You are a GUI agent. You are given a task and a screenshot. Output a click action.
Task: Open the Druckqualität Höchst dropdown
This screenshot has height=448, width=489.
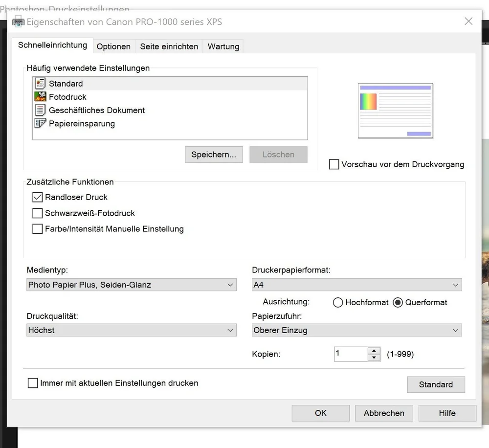131,330
